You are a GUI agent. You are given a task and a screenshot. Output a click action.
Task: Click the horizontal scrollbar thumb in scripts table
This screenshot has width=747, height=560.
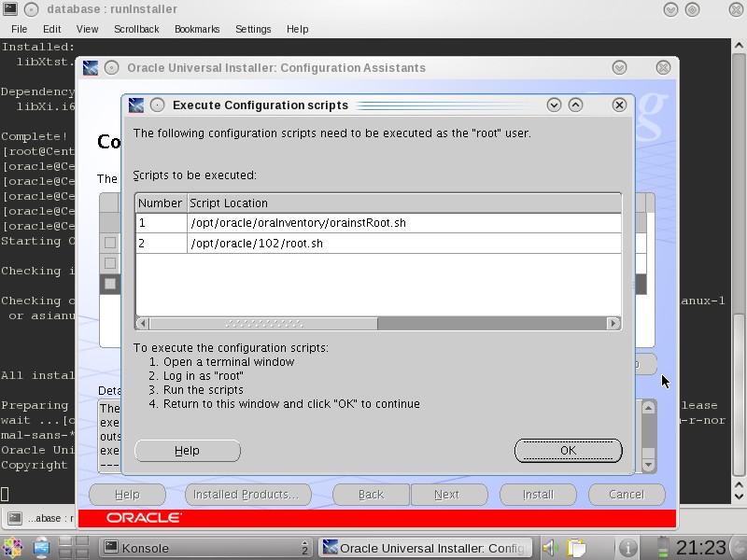tap(263, 323)
